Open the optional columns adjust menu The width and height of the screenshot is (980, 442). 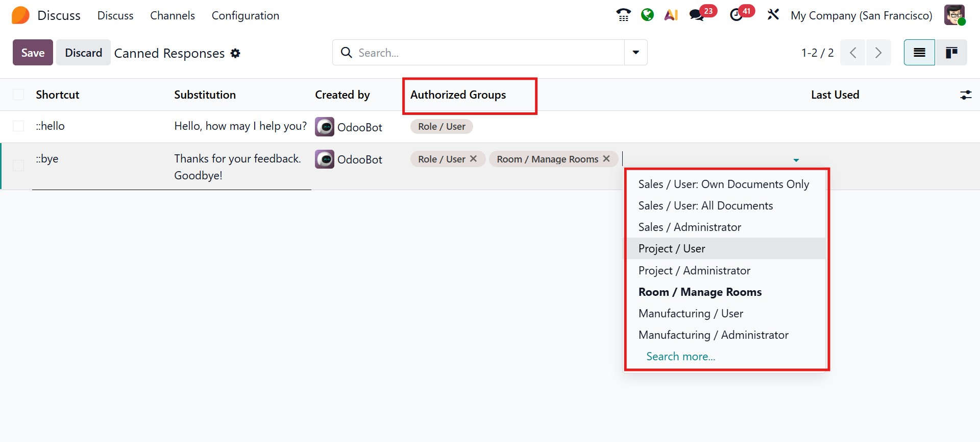click(x=966, y=95)
